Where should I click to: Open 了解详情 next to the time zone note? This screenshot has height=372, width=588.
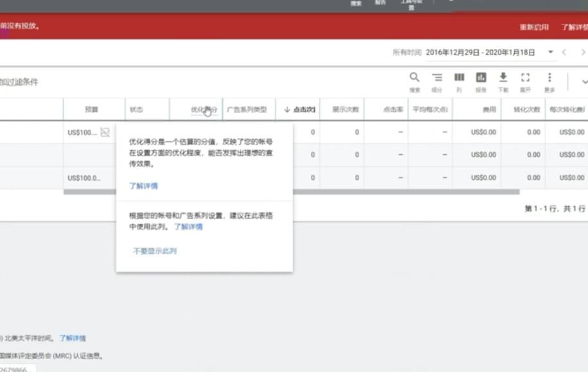(73, 338)
